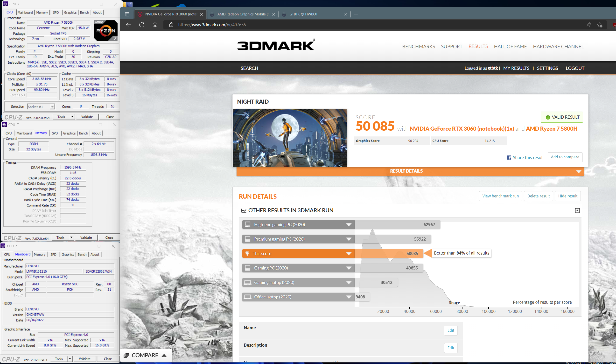This screenshot has height=364, width=616.
Task: Click Hide result button
Action: (568, 196)
